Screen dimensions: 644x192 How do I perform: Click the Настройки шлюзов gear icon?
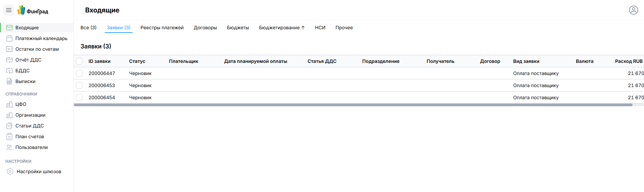[x=10, y=171]
